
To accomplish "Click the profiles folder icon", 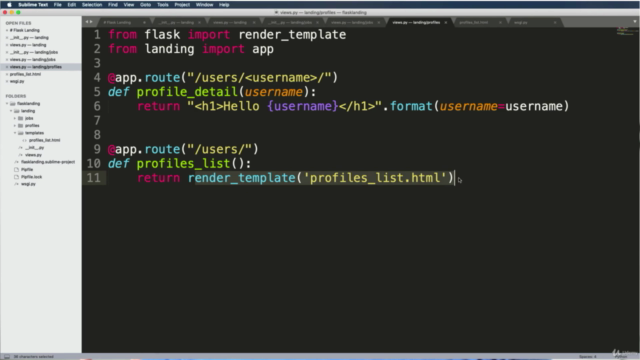I will tap(20, 126).
